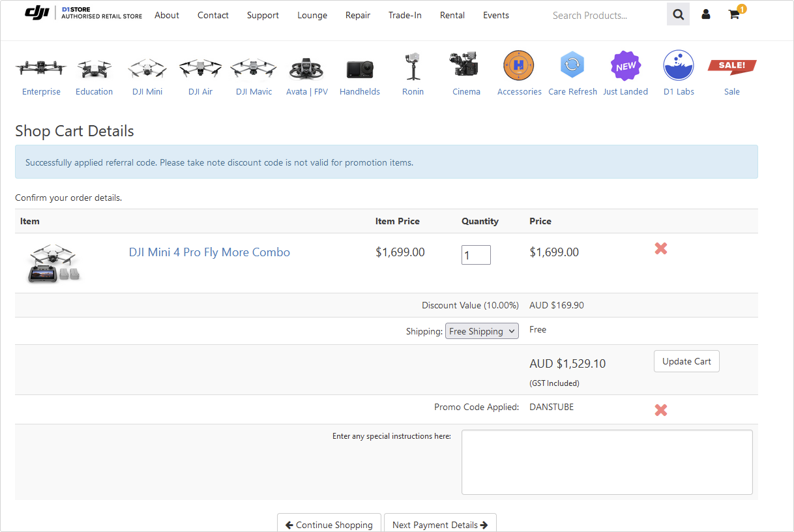Click the $1,699.00 value under Item Price
The height and width of the screenshot is (532, 794).
click(400, 252)
